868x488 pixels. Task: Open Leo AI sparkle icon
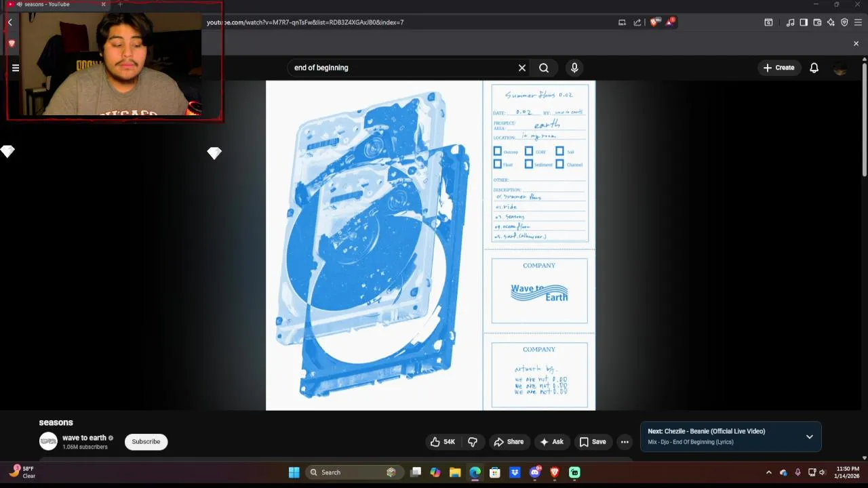831,22
